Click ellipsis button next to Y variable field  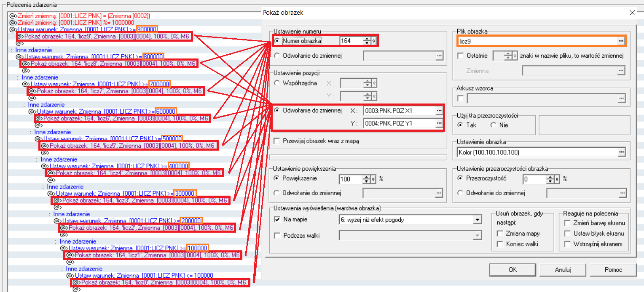pyautogui.click(x=440, y=123)
